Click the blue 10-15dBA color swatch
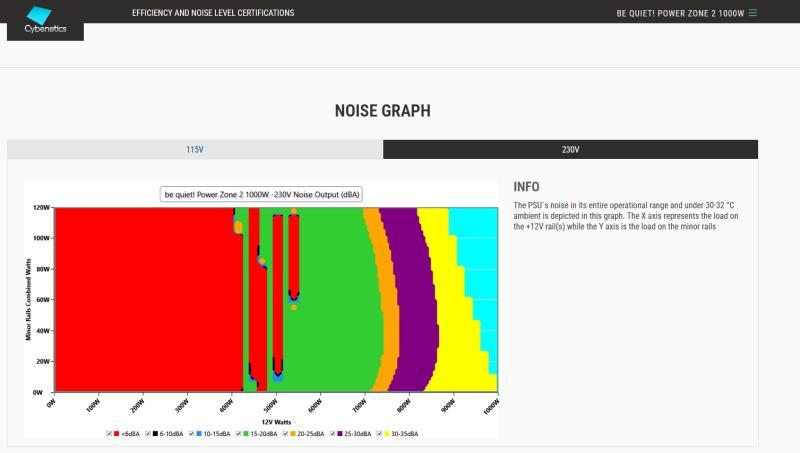Screen dimensions: 800x453 [x=199, y=434]
